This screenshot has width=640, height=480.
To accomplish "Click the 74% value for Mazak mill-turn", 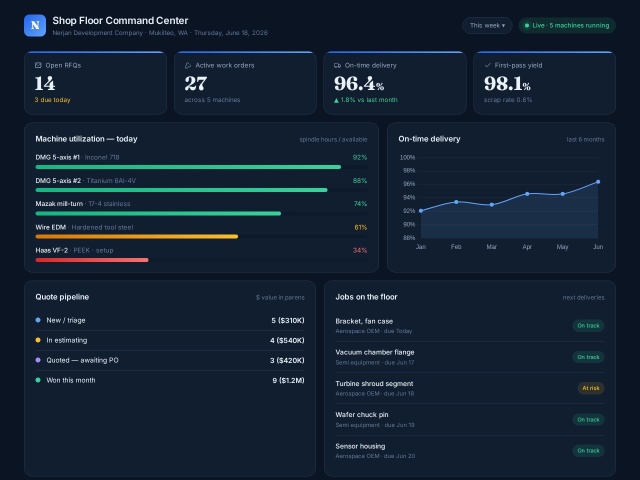I will tap(360, 204).
